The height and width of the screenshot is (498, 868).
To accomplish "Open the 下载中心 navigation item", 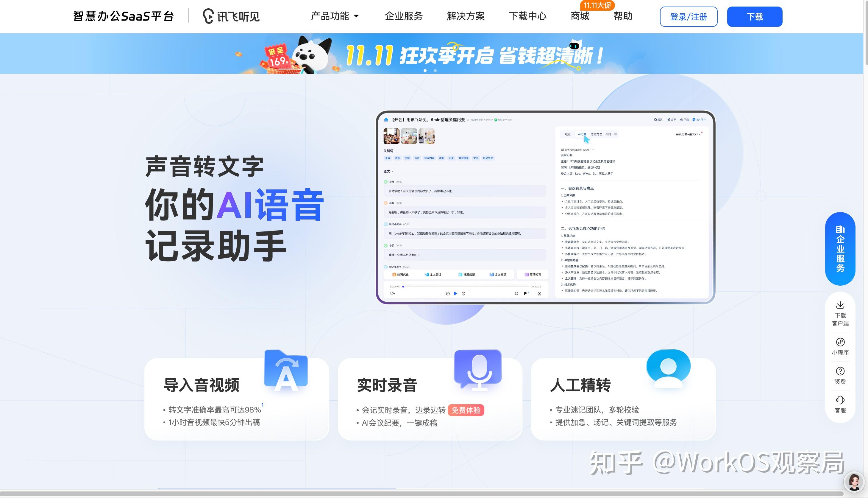I will (527, 16).
